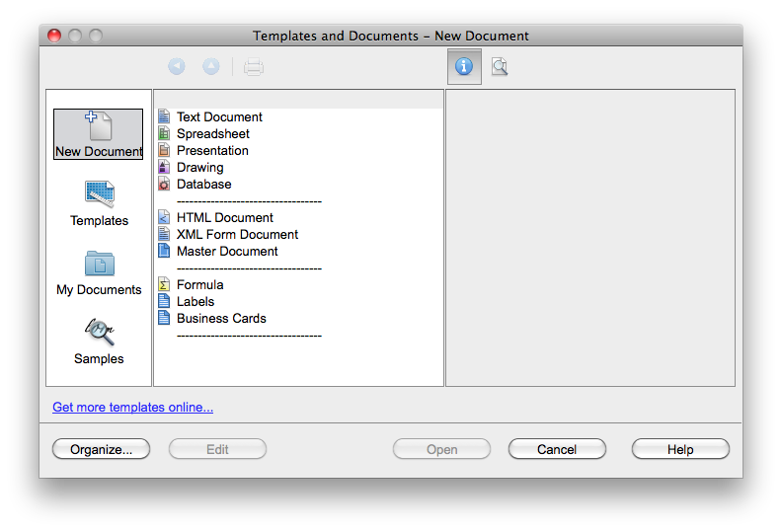The width and height of the screenshot is (782, 532).
Task: Click the Business Cards file icon
Action: (164, 318)
